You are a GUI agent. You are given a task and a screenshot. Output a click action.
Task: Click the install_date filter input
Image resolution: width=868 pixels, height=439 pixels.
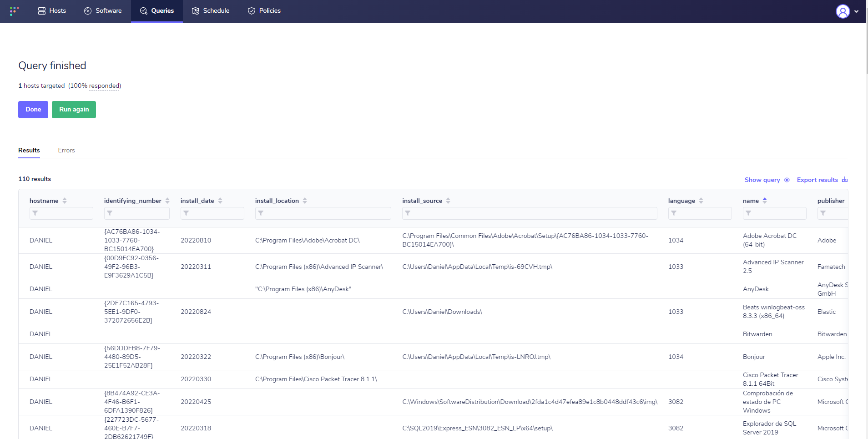tap(212, 213)
